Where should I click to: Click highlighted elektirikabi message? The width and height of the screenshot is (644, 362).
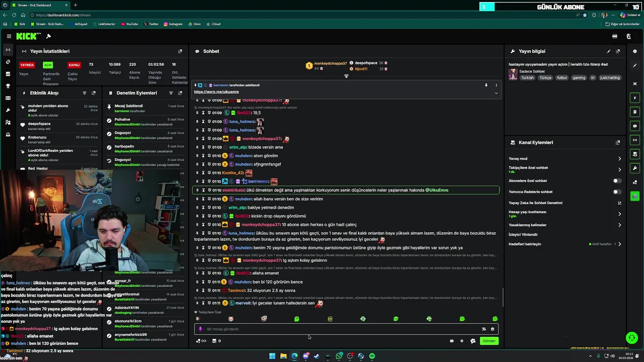tap(346, 191)
